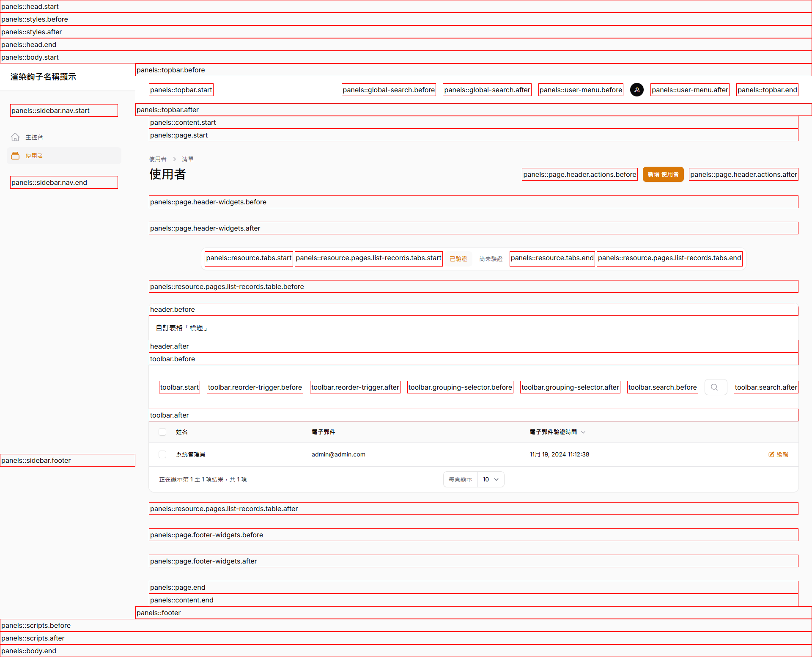
Task: Click the toolbar.start hook label
Action: [179, 387]
